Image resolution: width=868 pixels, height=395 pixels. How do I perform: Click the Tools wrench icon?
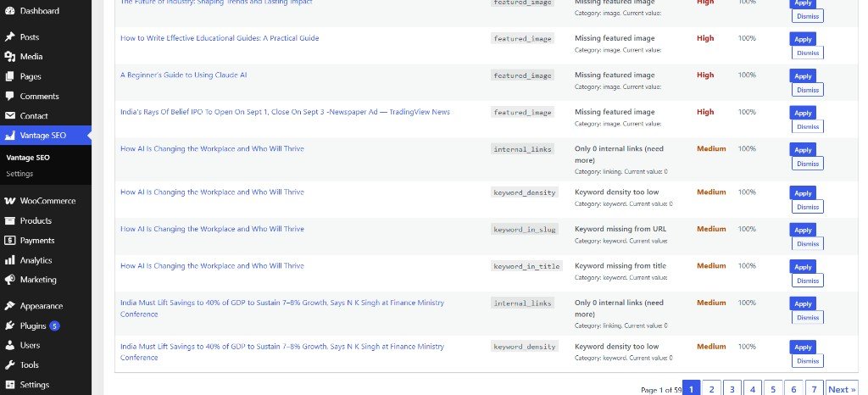[x=9, y=365]
